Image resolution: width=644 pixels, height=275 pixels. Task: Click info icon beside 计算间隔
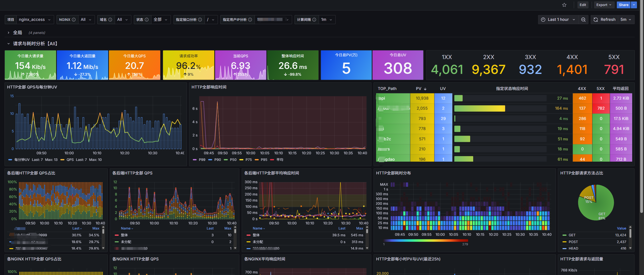(314, 20)
